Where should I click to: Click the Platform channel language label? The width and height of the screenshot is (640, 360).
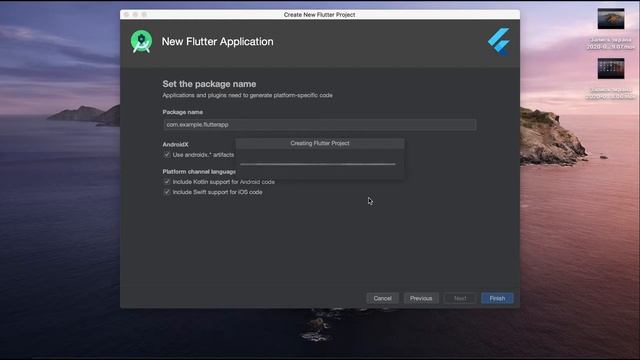point(199,171)
